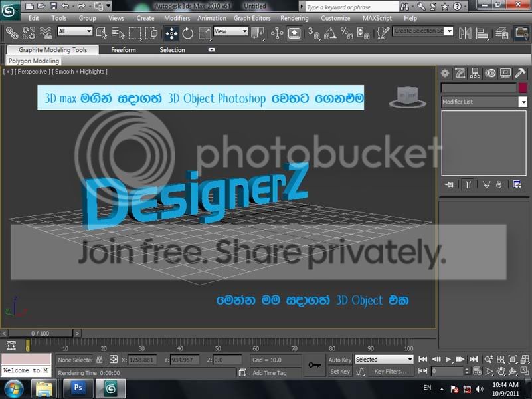Expand the Modifier List dropdown
Viewport: 532px width, 399px height.
(523, 102)
